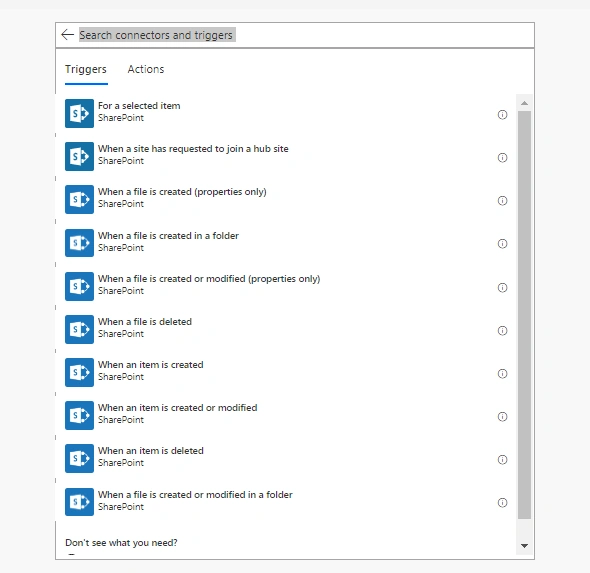Image resolution: width=590 pixels, height=573 pixels.
Task: Open info icon for 'For a selected item'
Action: [502, 114]
